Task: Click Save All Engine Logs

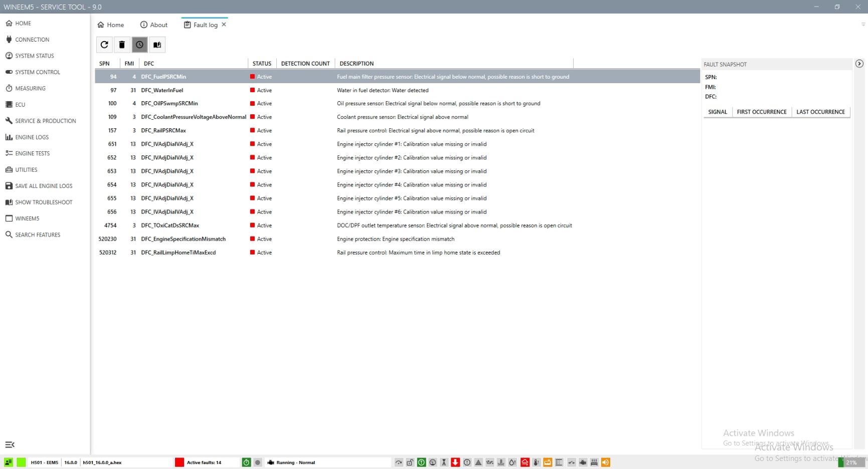Action: [x=43, y=185]
